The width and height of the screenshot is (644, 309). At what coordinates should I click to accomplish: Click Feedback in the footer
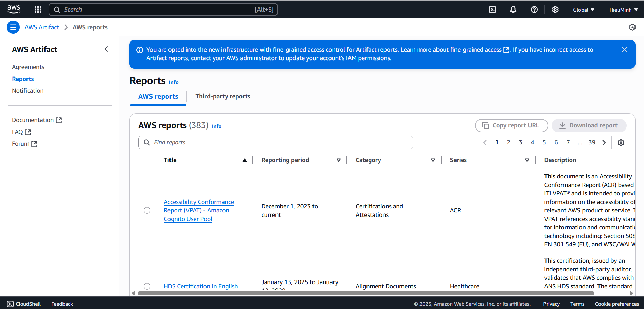click(x=62, y=304)
